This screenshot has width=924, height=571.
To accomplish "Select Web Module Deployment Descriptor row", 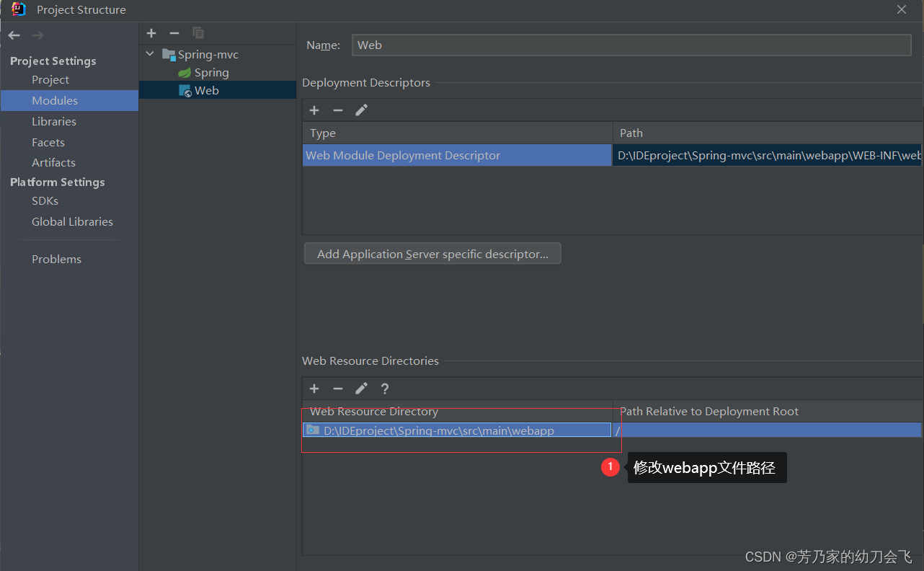I will (457, 155).
